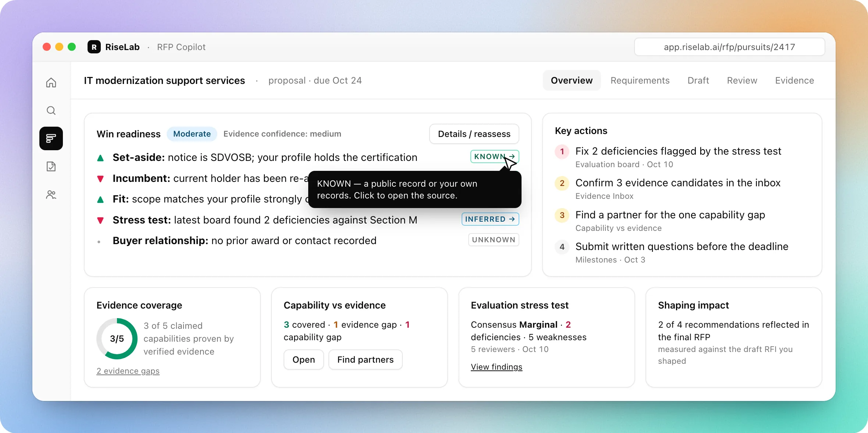The width and height of the screenshot is (868, 433).
Task: Click the 3/5 evidence coverage ring
Action: pyautogui.click(x=117, y=339)
